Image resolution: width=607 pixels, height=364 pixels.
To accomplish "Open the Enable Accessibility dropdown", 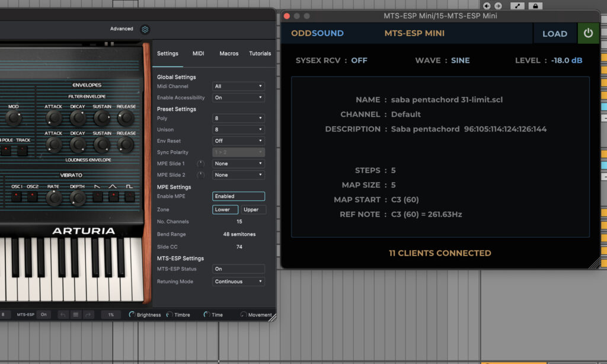I will point(238,98).
